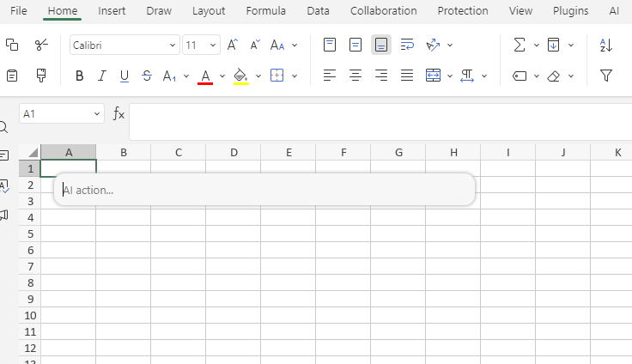Toggle Italic formatting
Screen dimensions: 632x364
(x=102, y=76)
